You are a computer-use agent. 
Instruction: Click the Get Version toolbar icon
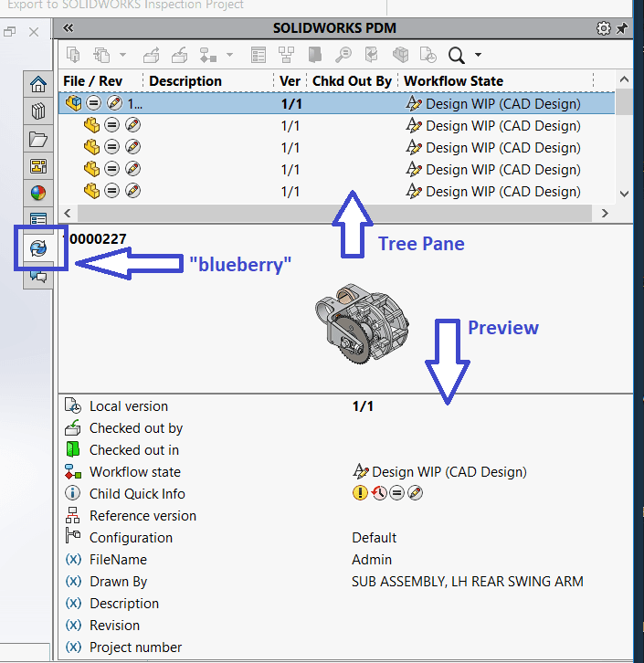click(x=101, y=55)
